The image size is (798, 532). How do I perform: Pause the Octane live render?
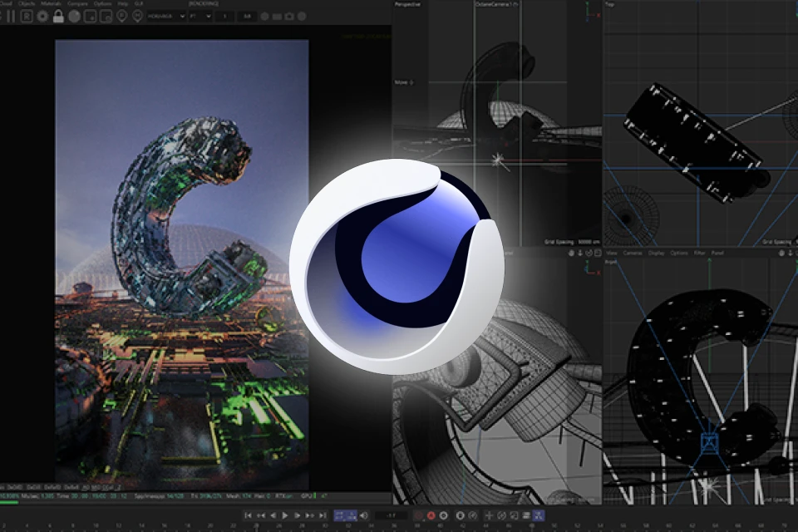pyautogui.click(x=11, y=17)
